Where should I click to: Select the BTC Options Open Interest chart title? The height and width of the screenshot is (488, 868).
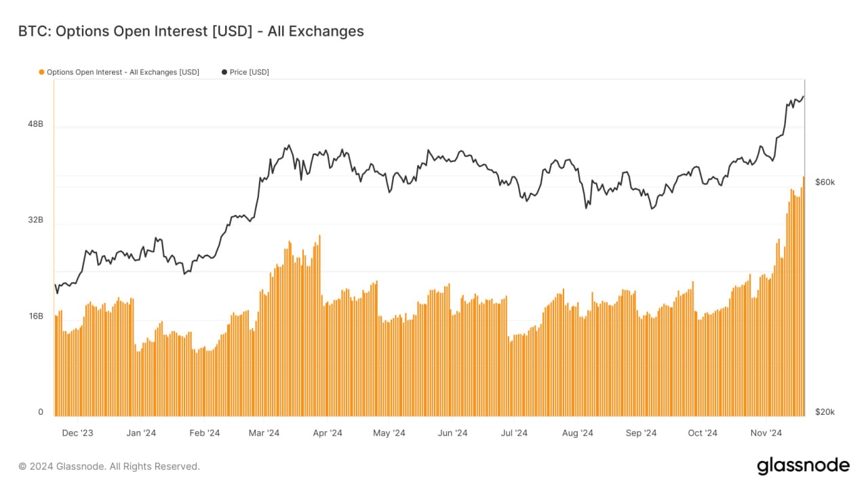coord(191,31)
